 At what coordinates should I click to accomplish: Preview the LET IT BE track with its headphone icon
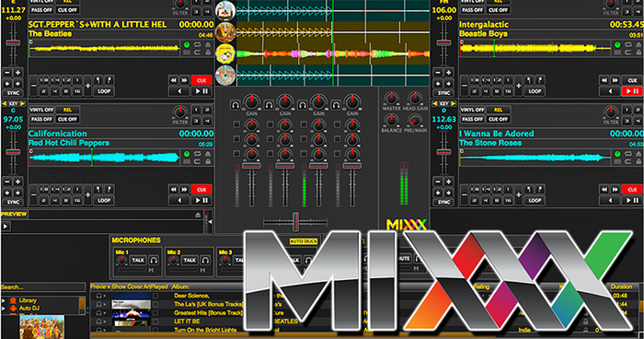(x=99, y=321)
